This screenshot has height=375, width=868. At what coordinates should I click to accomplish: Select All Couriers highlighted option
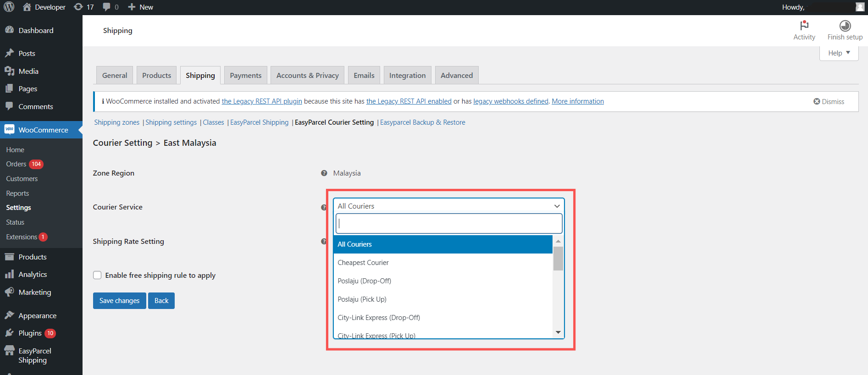tap(443, 244)
